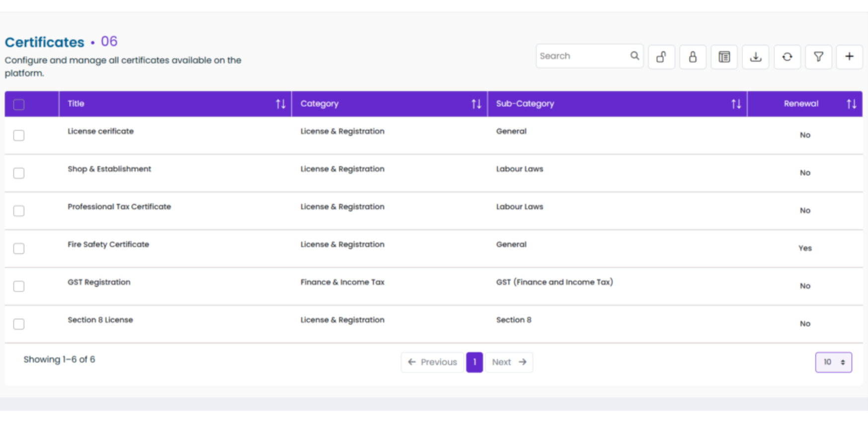Screen dimensions: 868x447
Task: Select page 1 in pagination
Action: pos(474,362)
